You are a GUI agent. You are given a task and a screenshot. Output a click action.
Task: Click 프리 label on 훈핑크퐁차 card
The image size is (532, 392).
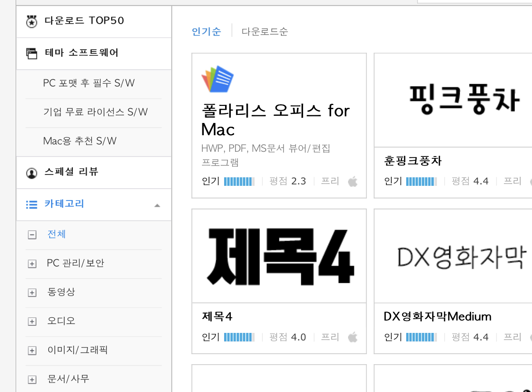pyautogui.click(x=513, y=181)
